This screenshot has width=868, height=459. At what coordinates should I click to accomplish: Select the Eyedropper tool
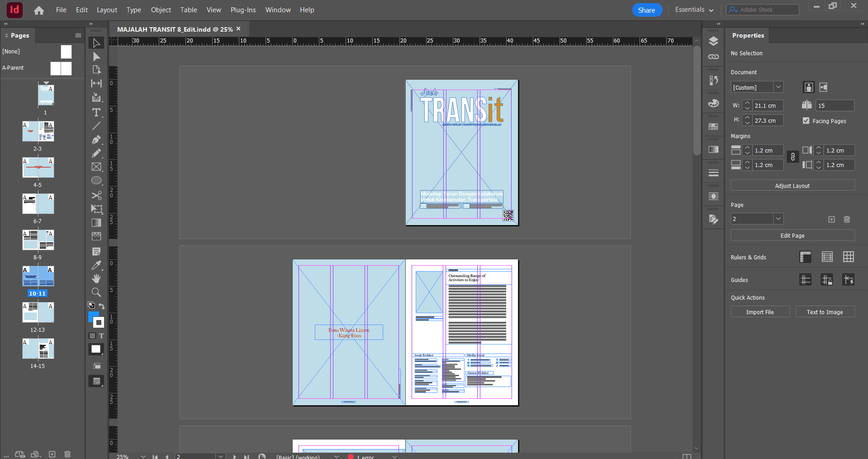click(x=96, y=265)
